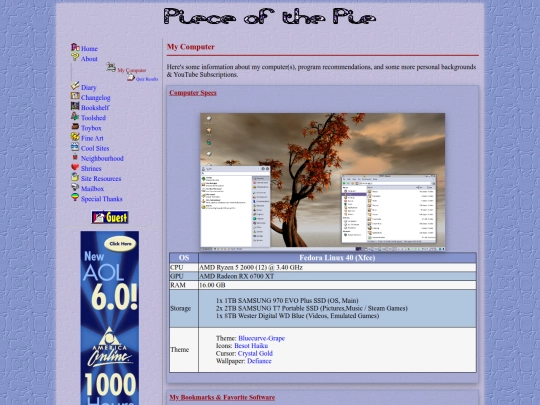Click the Computer Specs heading
540x405 pixels.
[193, 93]
